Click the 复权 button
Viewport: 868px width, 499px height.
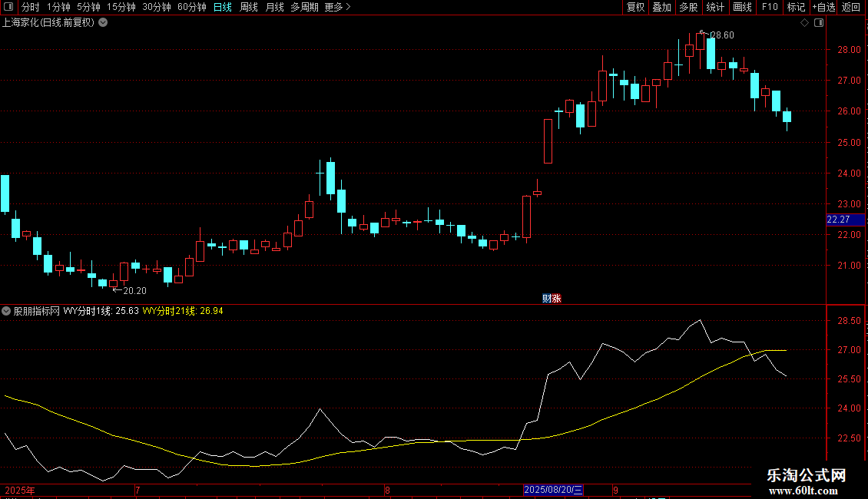(635, 7)
